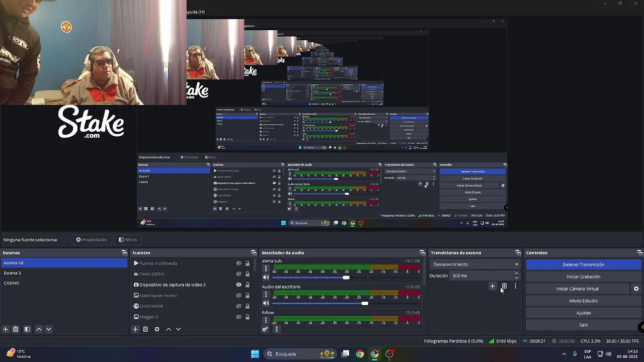Adjust the Audio del escritorio volume slider handle

[365, 303]
